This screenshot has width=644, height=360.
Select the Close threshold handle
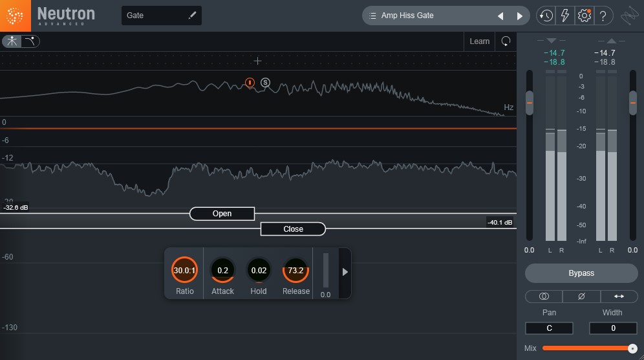[293, 229]
